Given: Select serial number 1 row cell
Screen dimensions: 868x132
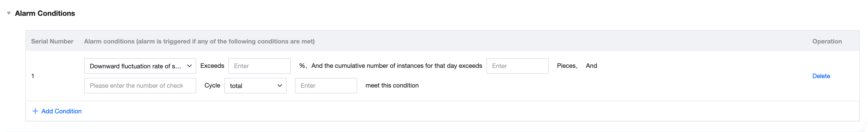Looking at the screenshot, I should tap(33, 76).
